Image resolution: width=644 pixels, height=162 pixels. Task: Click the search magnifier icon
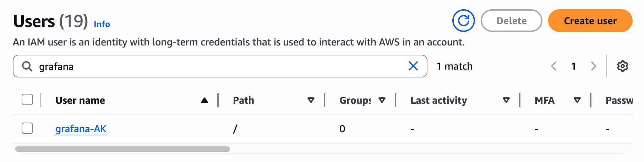27,66
